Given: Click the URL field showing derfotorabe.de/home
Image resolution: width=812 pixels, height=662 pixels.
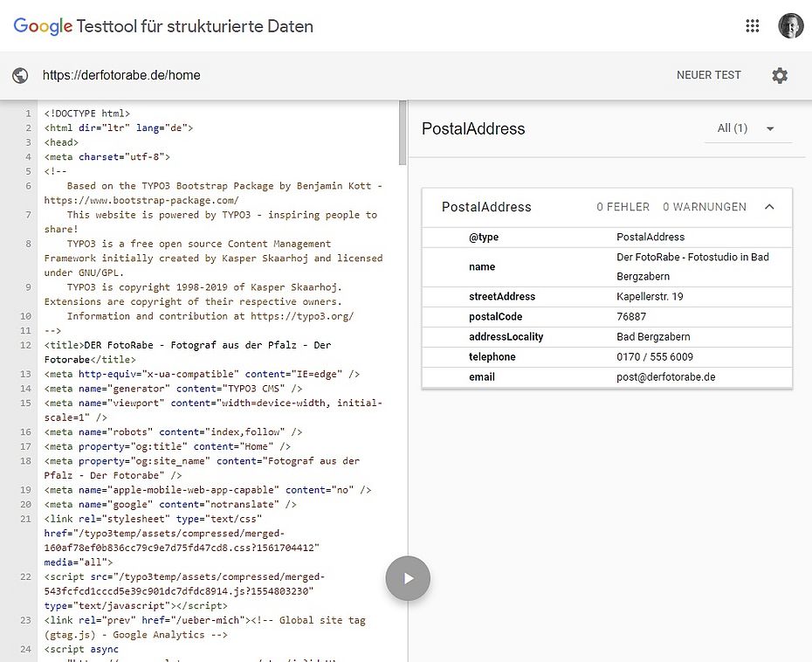Looking at the screenshot, I should [122, 75].
